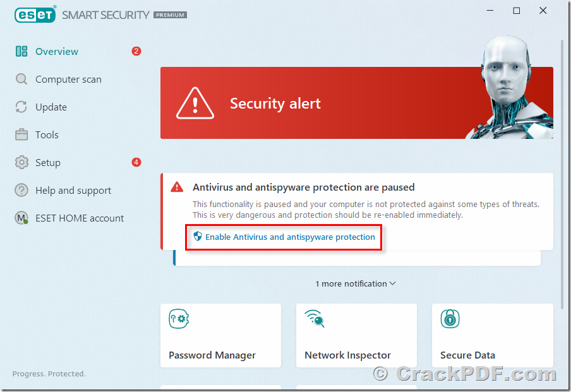Viewport: 571px width, 392px height.
Task: Click the red warning triangle in notification
Action: [x=177, y=187]
